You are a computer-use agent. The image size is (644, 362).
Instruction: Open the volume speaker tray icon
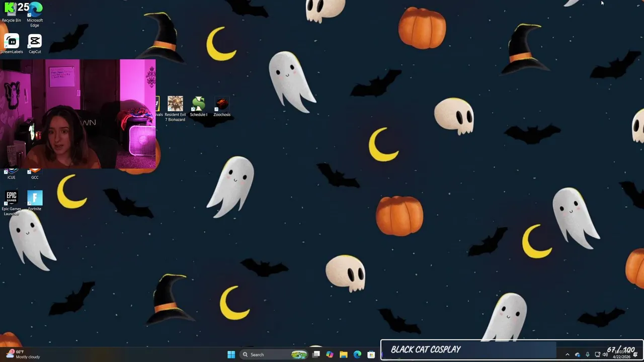click(605, 354)
